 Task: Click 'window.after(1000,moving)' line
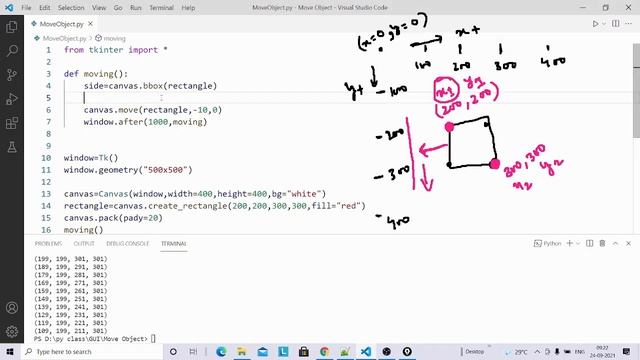[x=145, y=122]
